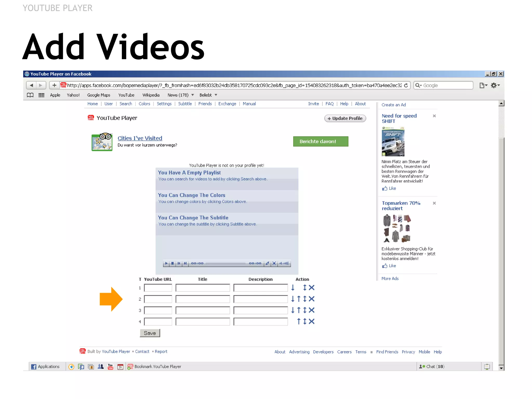Reload the page with refresh icon
Screen dimensions: 532x399
pyautogui.click(x=406, y=85)
